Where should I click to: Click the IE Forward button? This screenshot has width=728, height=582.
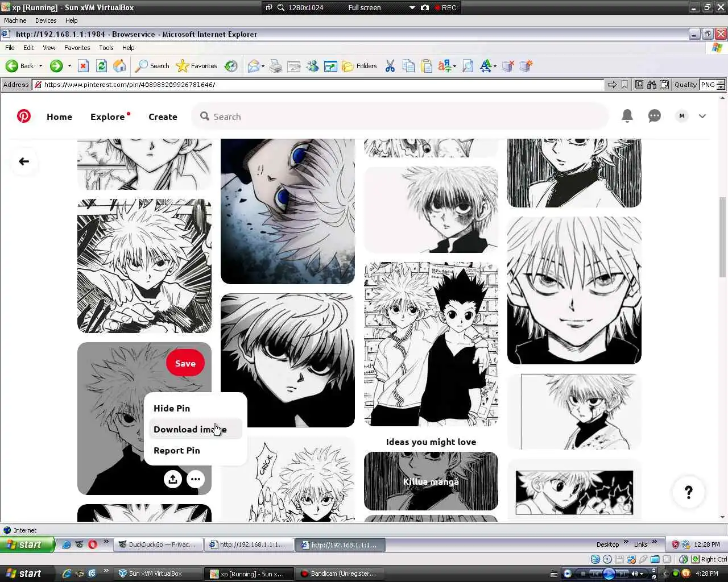56,66
